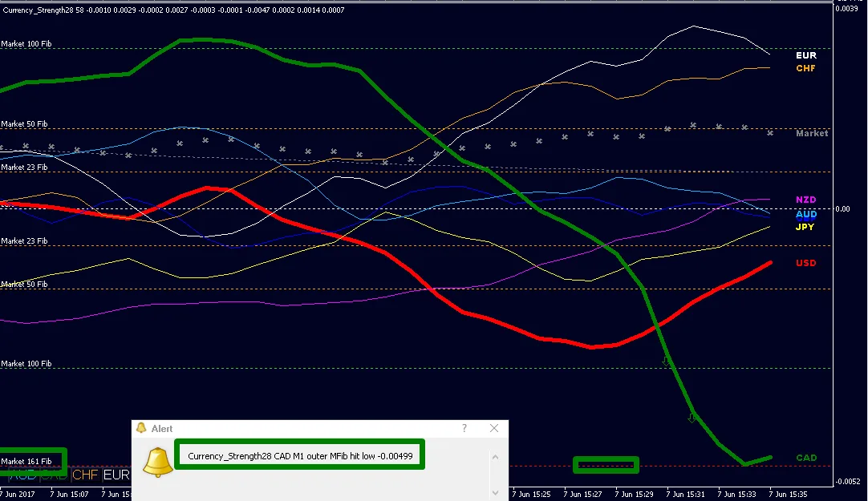Image resolution: width=868 pixels, height=501 pixels.
Task: Click the gray Market label on the right
Action: click(812, 134)
